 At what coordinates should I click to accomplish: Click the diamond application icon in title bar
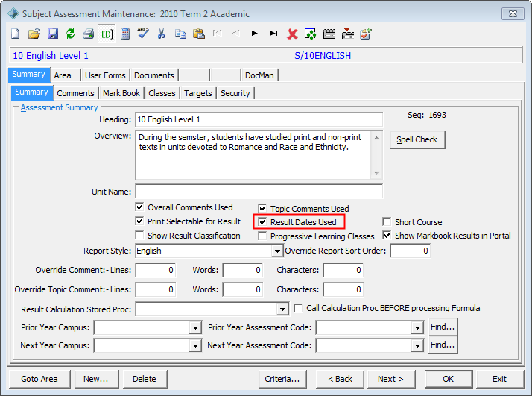point(13,14)
